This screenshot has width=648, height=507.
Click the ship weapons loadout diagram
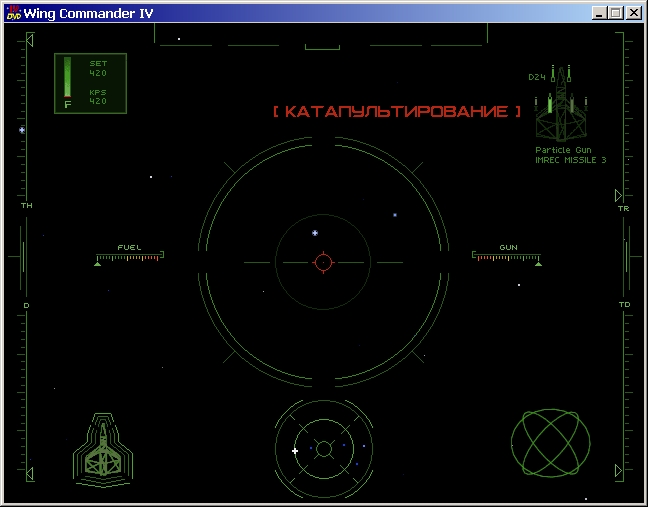coord(561,103)
